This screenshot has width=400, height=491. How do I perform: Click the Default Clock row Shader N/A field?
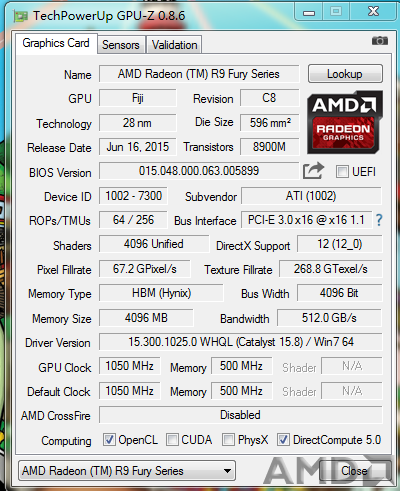[352, 391]
